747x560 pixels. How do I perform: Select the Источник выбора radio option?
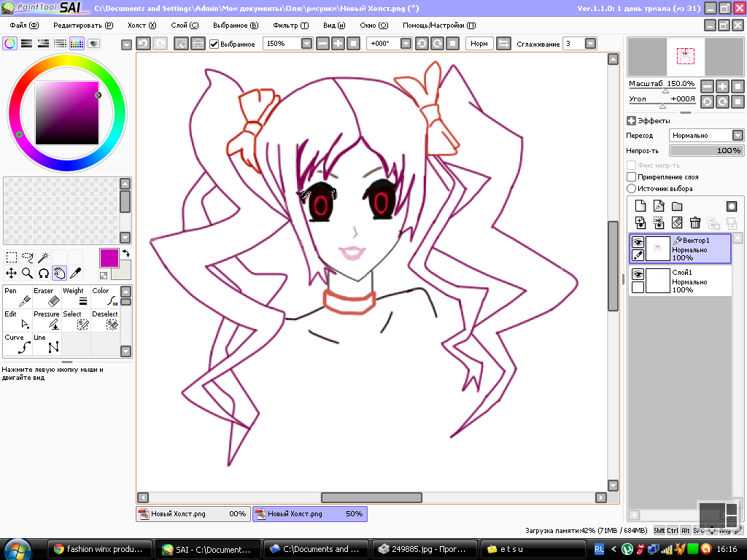[632, 189]
